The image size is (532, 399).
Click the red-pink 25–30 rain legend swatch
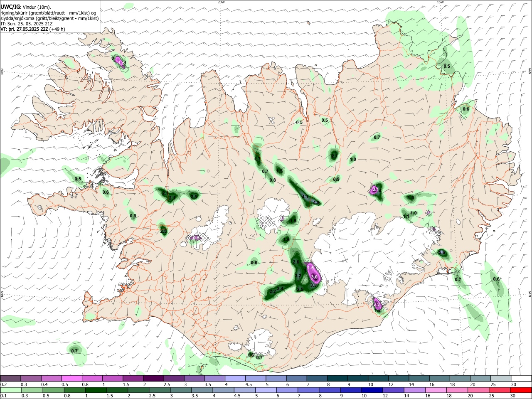499,390
